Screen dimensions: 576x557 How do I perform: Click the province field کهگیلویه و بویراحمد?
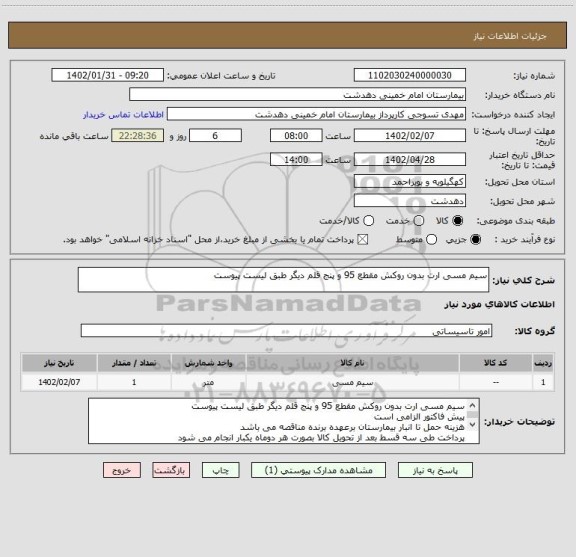(x=410, y=182)
